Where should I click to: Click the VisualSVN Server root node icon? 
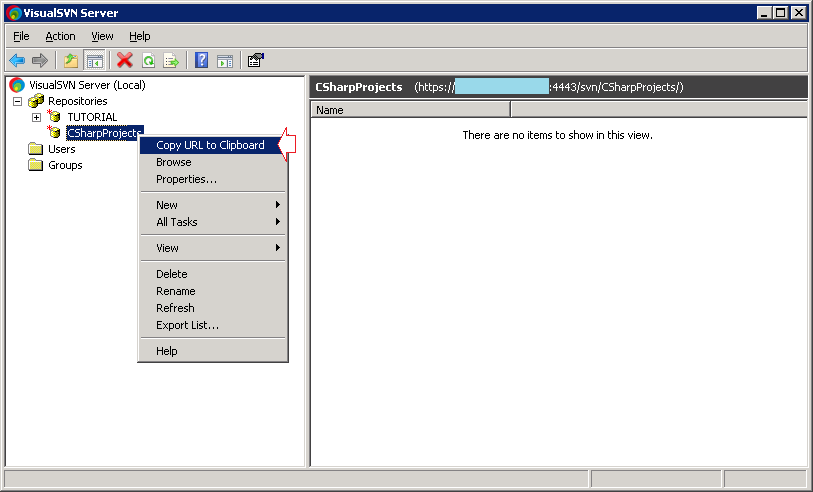coord(17,85)
